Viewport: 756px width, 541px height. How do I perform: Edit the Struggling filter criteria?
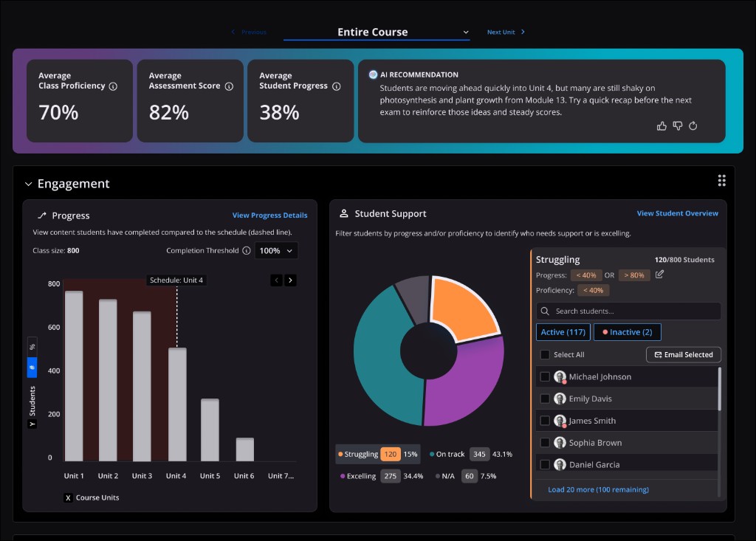tap(659, 275)
